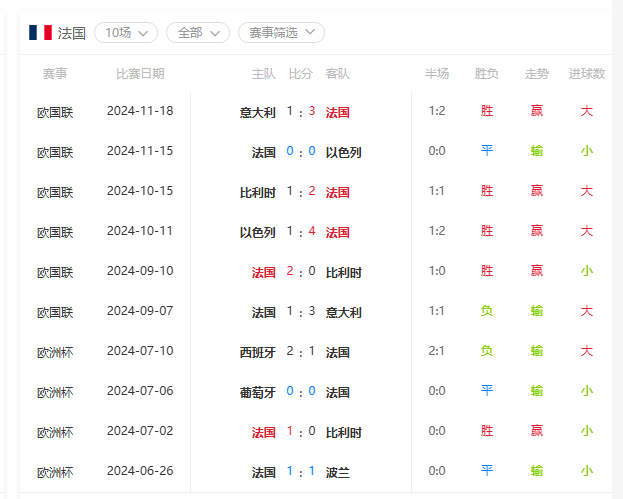Screen dimensions: 623x499
Task: Click the 半场 column header
Action: click(x=437, y=73)
